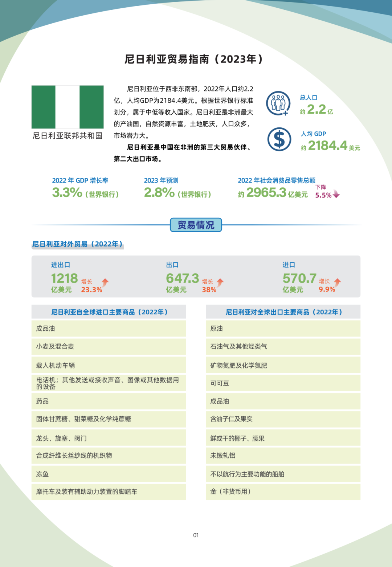Click the down arrow beside 5.5% decline
This screenshot has width=392, height=567.
click(336, 194)
